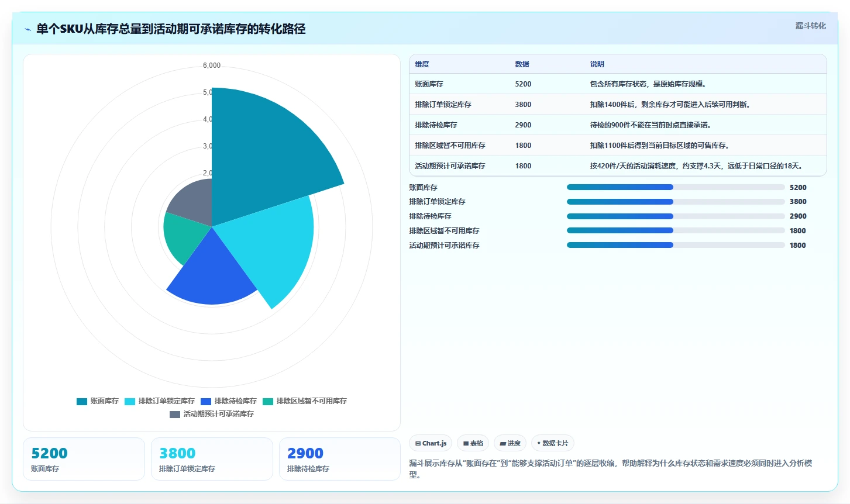
Task: Select table cell 排除区域暂不可用库存
Action: tap(450, 146)
